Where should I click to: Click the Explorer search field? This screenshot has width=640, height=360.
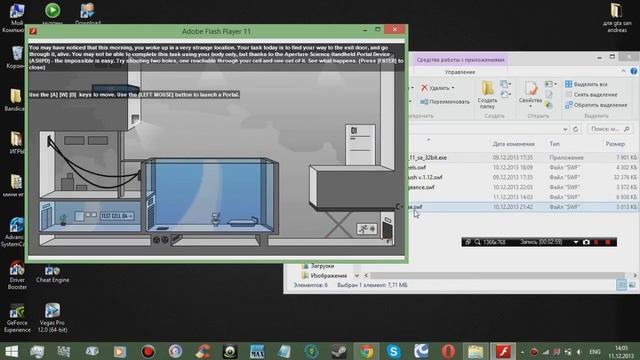click(609, 129)
